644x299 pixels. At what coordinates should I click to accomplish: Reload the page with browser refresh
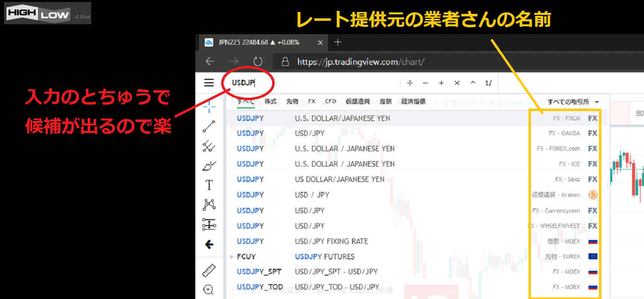(258, 61)
